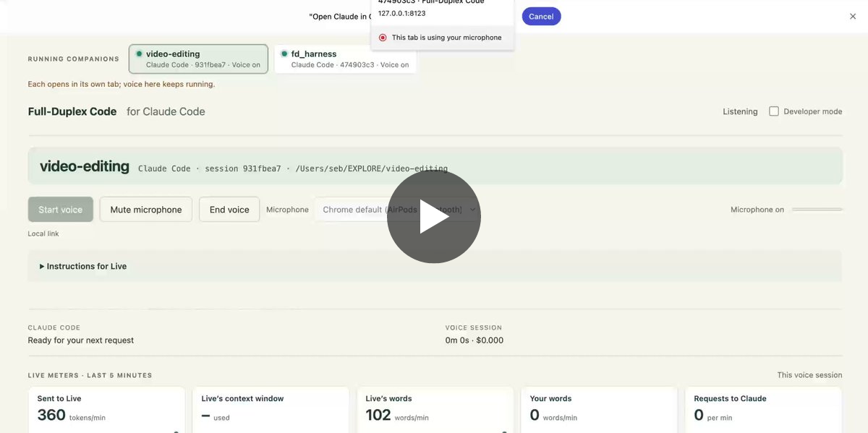Click the Live's words 102 words/min value
Viewport: 868px width, 433px height.
(x=397, y=416)
